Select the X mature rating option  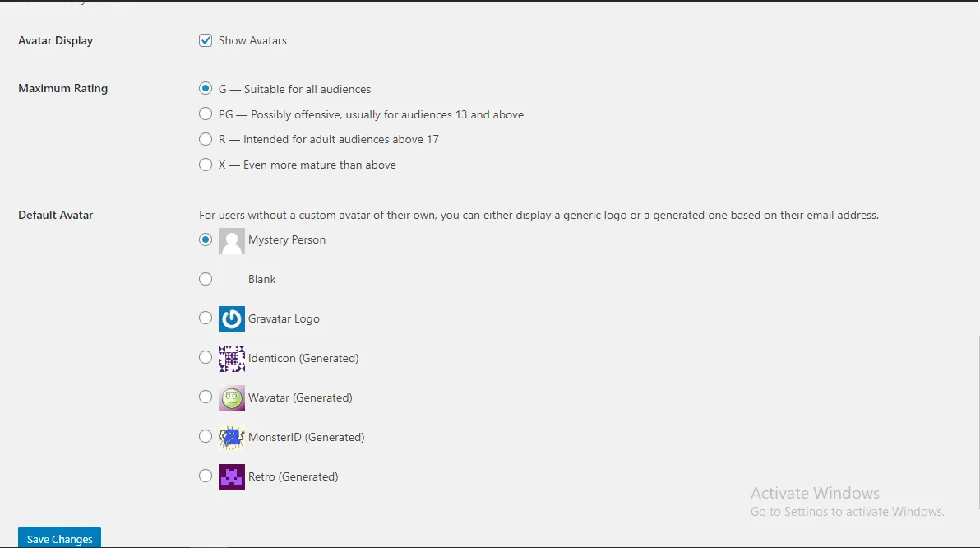[x=206, y=165]
